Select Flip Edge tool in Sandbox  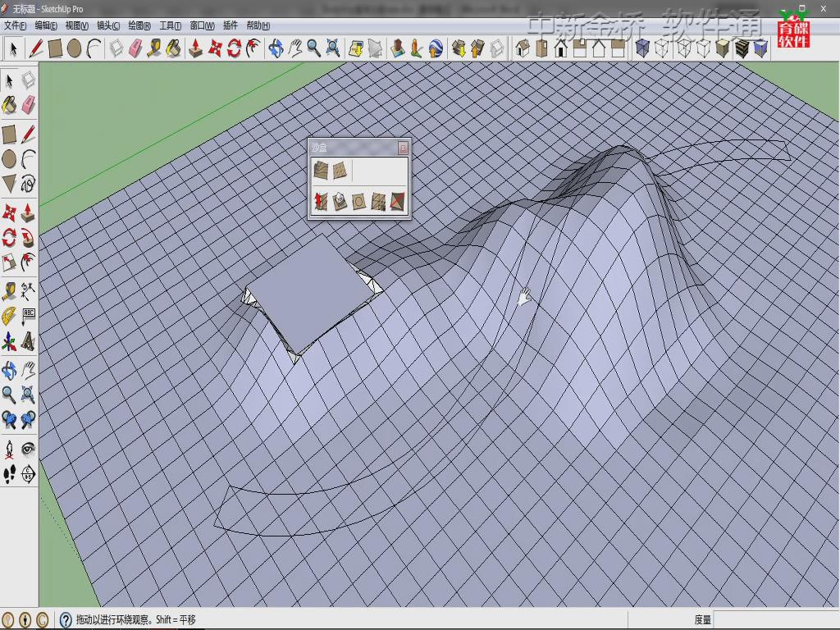coord(397,202)
